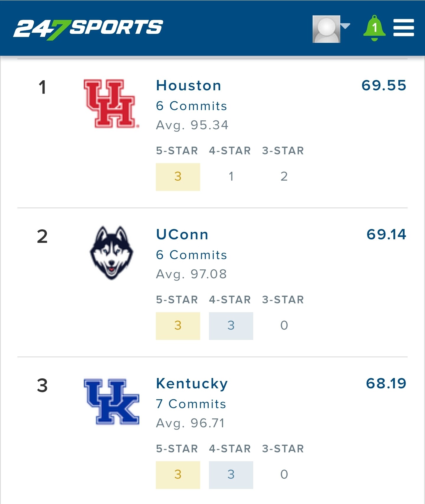Open the UConn team link
Viewport: 425px width, 504px height.
click(182, 235)
